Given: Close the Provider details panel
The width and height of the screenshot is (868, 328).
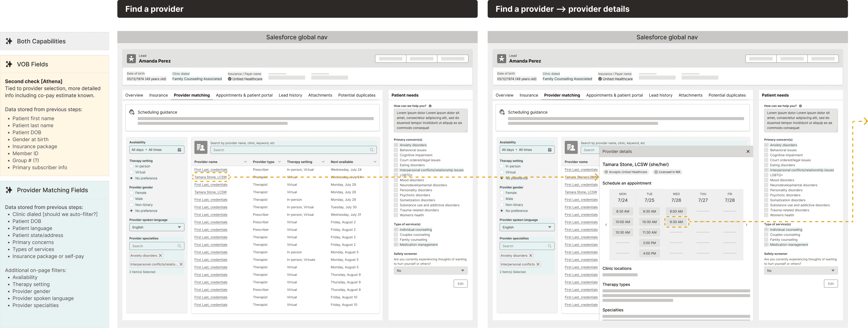Looking at the screenshot, I should click(x=748, y=152).
